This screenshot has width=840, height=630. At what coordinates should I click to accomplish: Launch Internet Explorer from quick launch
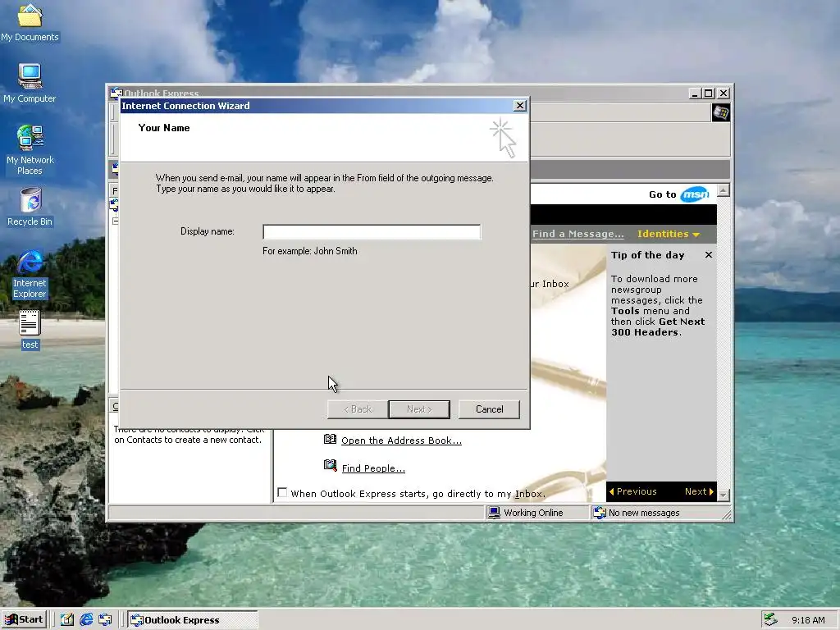pyautogui.click(x=86, y=620)
